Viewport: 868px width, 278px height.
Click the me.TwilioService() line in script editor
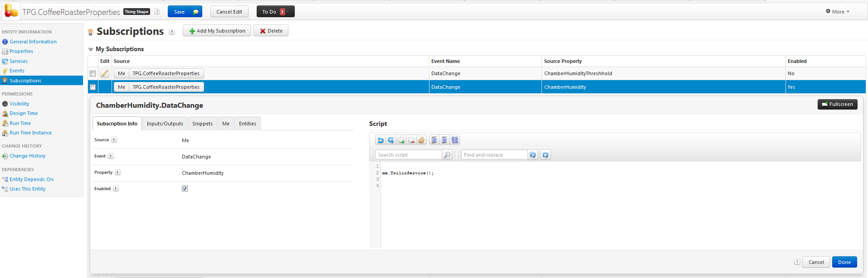408,173
